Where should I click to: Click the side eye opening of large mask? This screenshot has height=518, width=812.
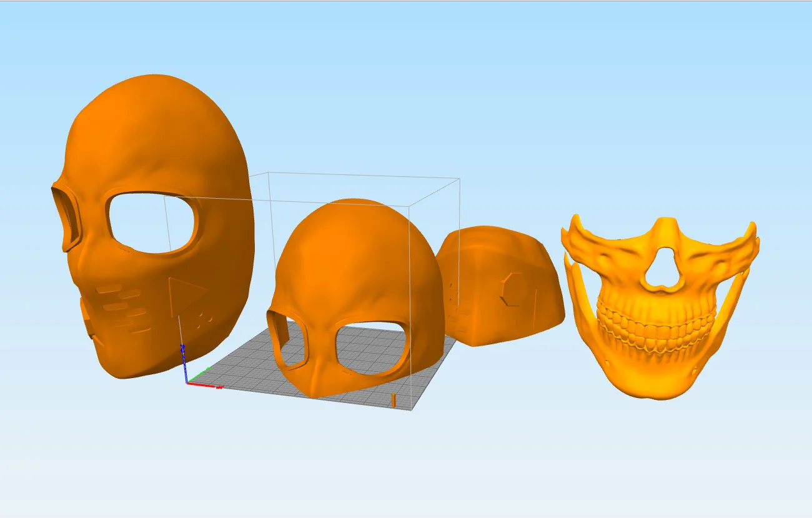click(66, 218)
